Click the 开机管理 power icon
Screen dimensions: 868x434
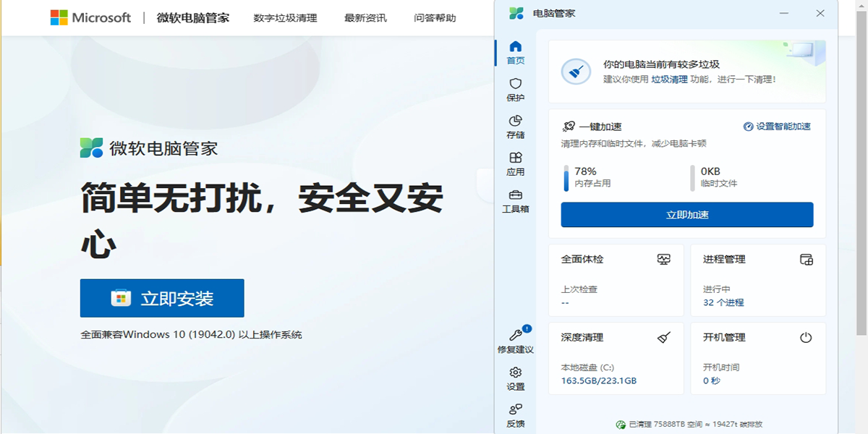click(806, 337)
